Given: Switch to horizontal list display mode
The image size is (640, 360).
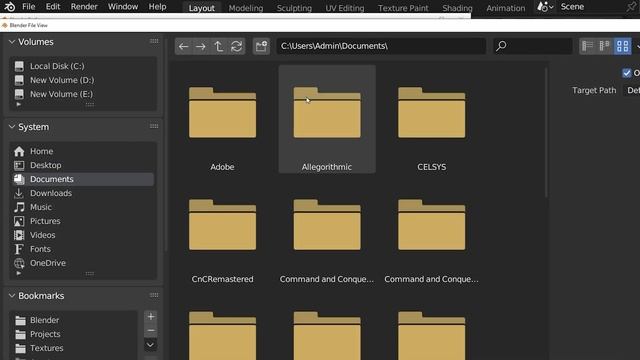Looking at the screenshot, I should 604,46.
